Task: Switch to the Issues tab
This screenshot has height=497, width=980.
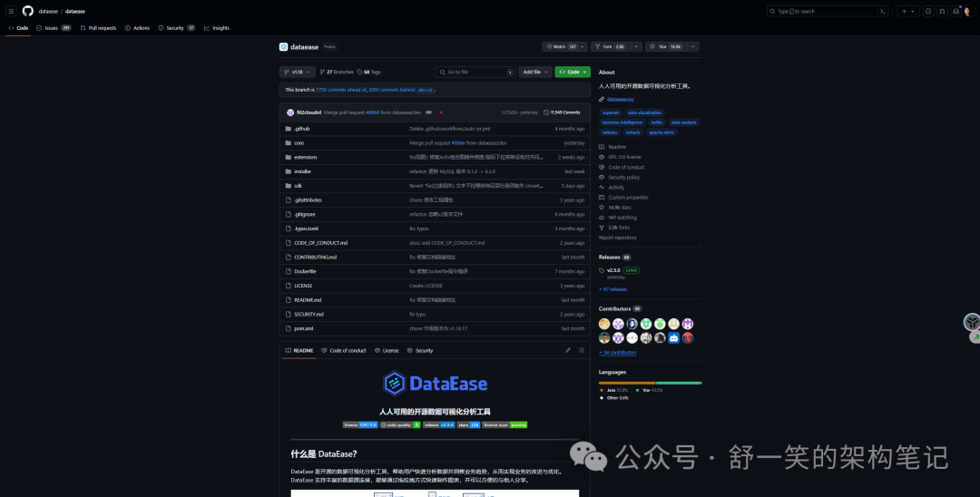Action: pyautogui.click(x=54, y=28)
